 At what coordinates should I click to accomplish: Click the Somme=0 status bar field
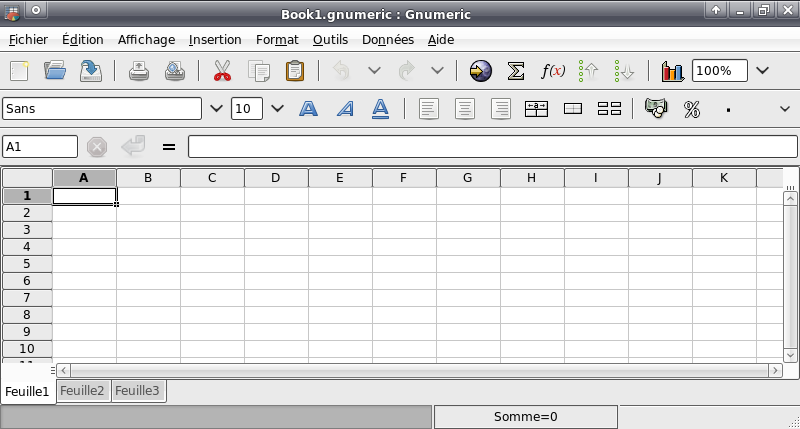pos(526,417)
